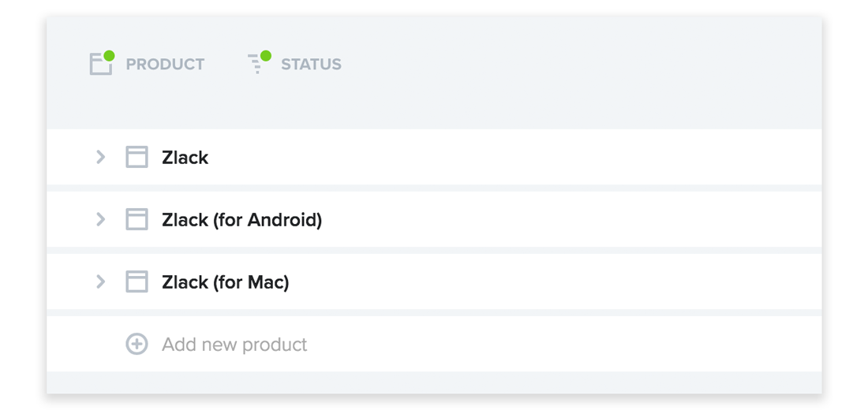
Task: Select the Zlack (for Android) product name
Action: click(242, 220)
